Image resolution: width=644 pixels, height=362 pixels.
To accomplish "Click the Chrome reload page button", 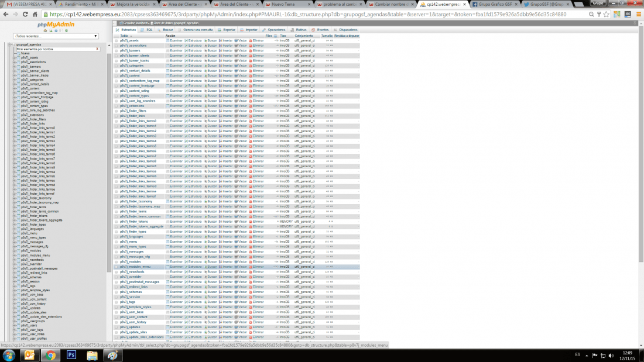I will 25,15.
